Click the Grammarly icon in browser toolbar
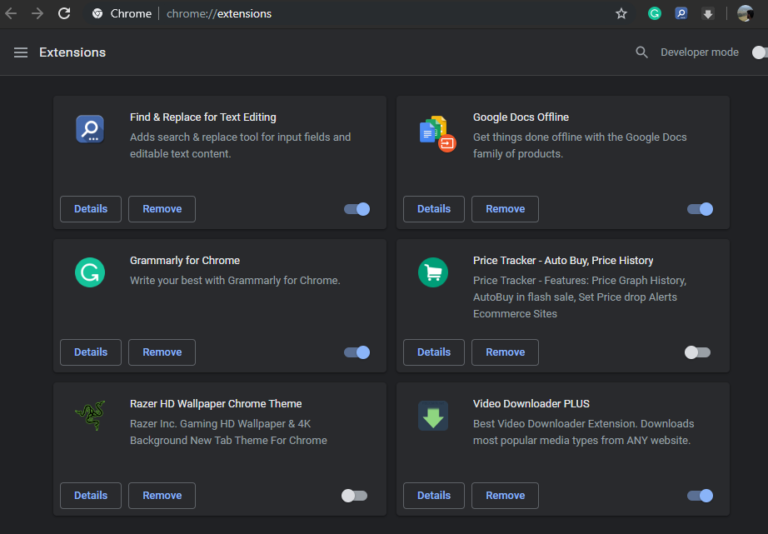768x534 pixels. pyautogui.click(x=655, y=14)
